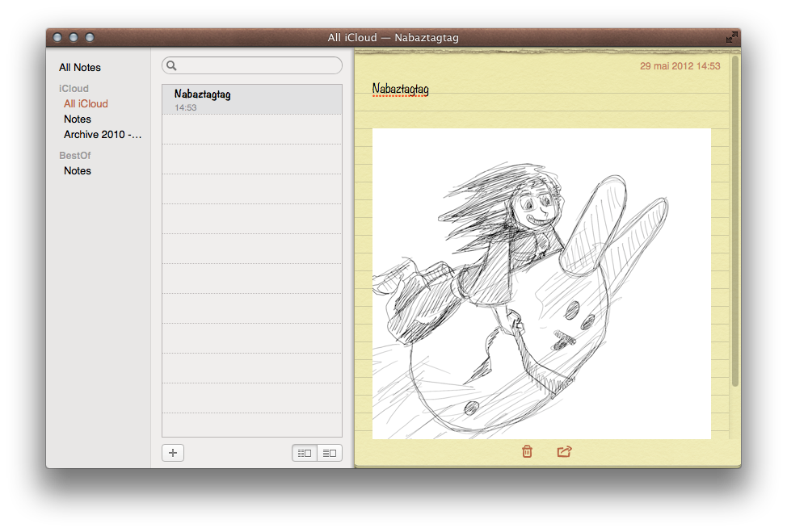Image resolution: width=787 pixels, height=532 pixels.
Task: Open the share menu icon below the note
Action: [564, 451]
